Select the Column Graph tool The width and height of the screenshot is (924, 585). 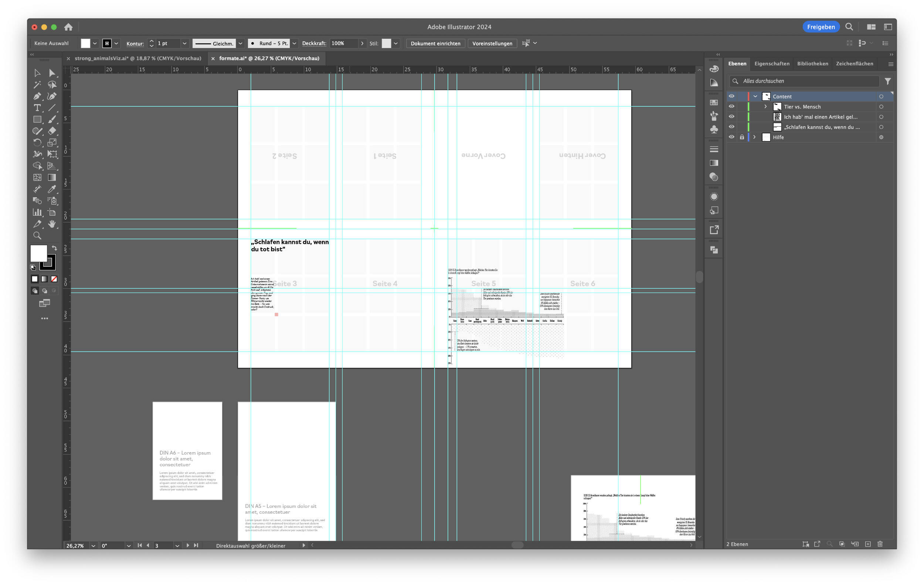pos(37,212)
